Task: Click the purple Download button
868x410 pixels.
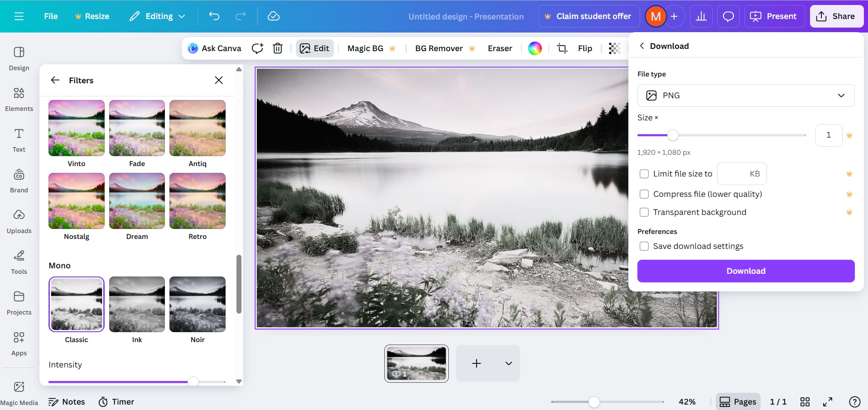Action: click(x=746, y=271)
